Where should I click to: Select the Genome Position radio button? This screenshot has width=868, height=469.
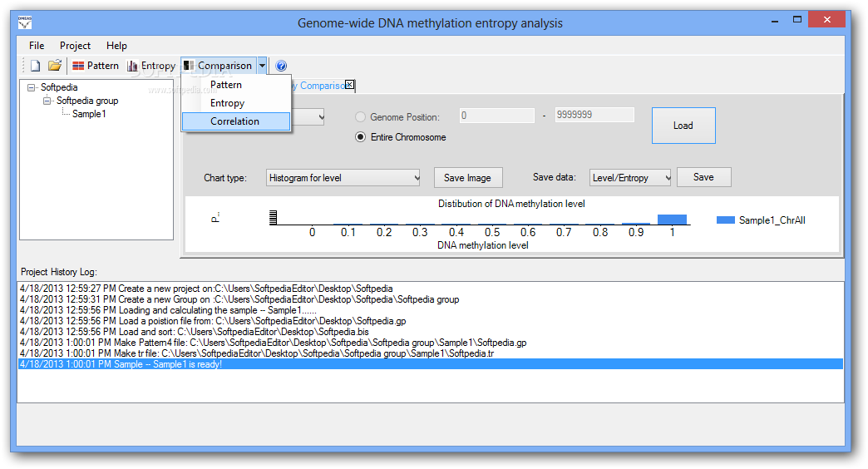pyautogui.click(x=360, y=117)
